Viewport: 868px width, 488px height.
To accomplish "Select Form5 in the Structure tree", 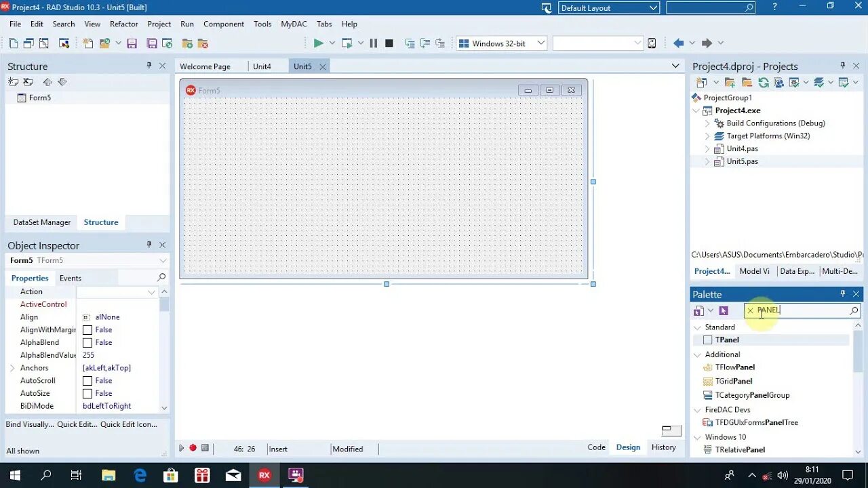I will (x=40, y=98).
